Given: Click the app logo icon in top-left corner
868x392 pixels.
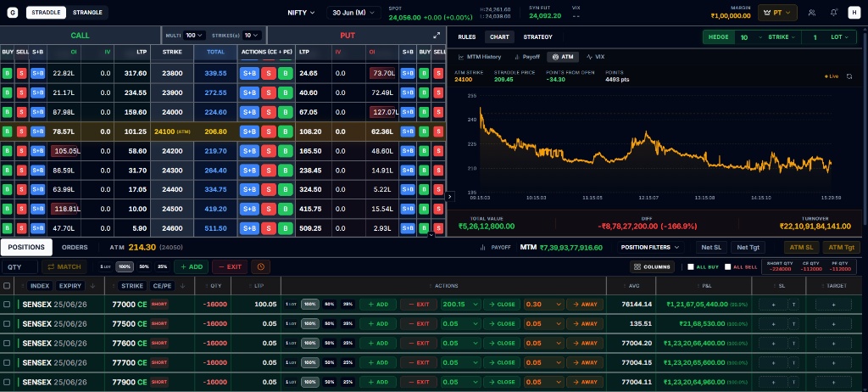Looking at the screenshot, I should pyautogui.click(x=14, y=12).
